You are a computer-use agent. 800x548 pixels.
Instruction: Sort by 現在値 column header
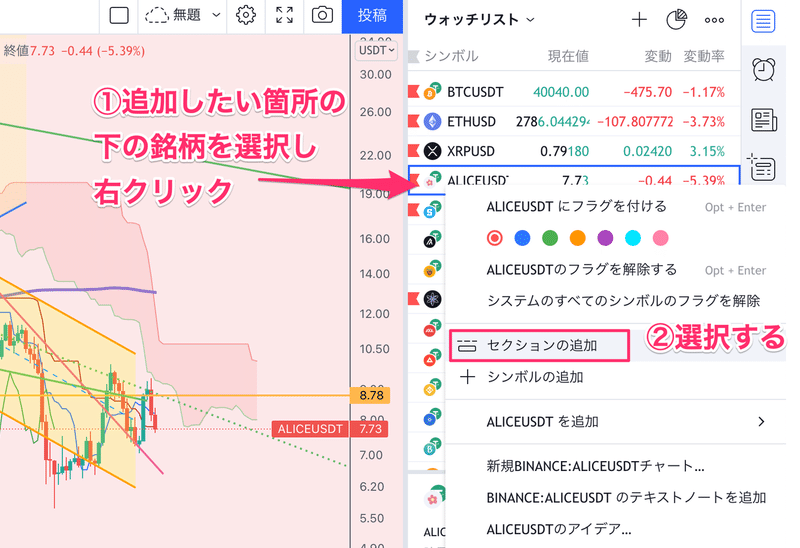coord(568,56)
